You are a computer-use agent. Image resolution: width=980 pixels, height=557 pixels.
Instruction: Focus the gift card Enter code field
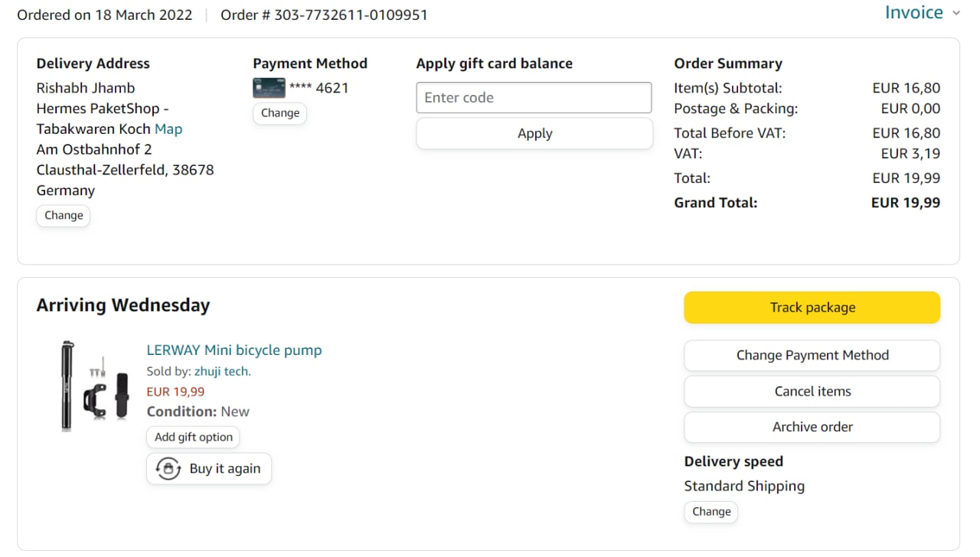(534, 98)
